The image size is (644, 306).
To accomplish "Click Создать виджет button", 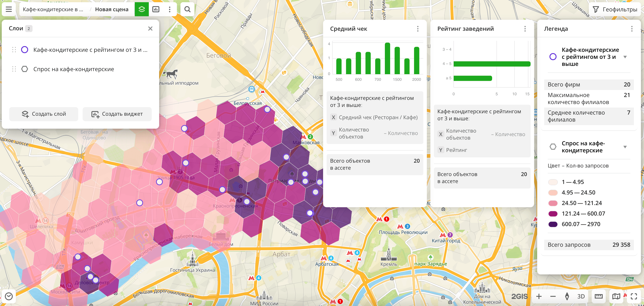I will tap(117, 114).
